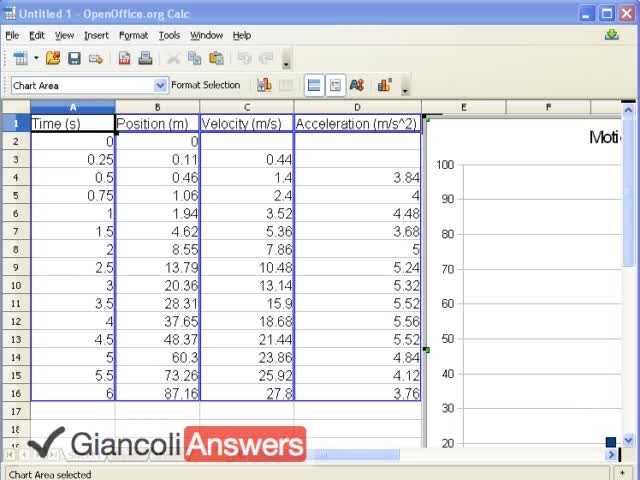Viewport: 640px width, 480px height.
Task: Click the 'Velocity (m/s)' header cell
Action: (x=247, y=123)
